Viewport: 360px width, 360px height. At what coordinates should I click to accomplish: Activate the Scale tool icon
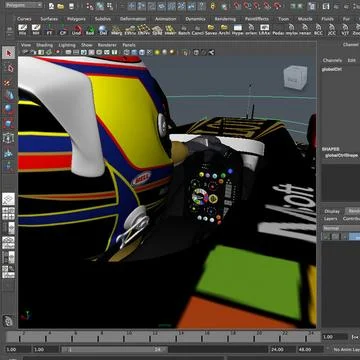pyautogui.click(x=9, y=124)
